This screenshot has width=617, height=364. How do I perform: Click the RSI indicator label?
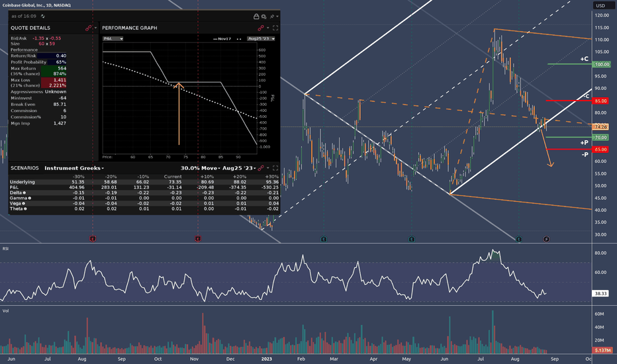5,249
